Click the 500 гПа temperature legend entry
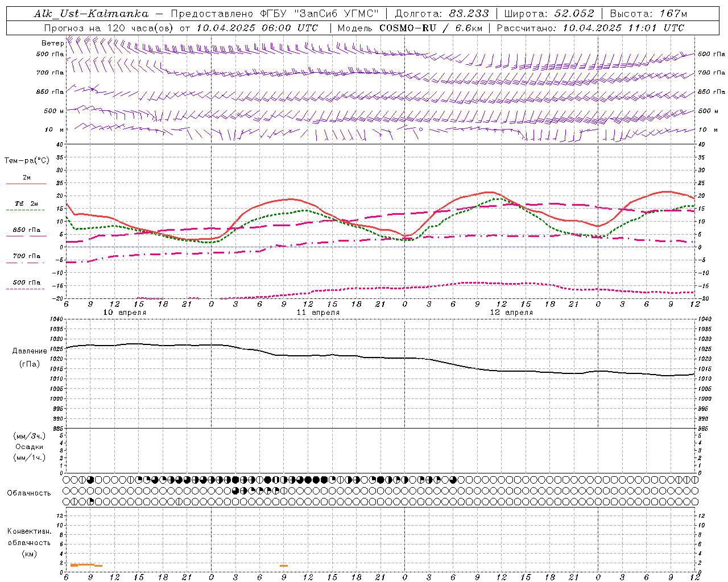Image resolution: width=728 pixels, height=582 pixels. (27, 282)
